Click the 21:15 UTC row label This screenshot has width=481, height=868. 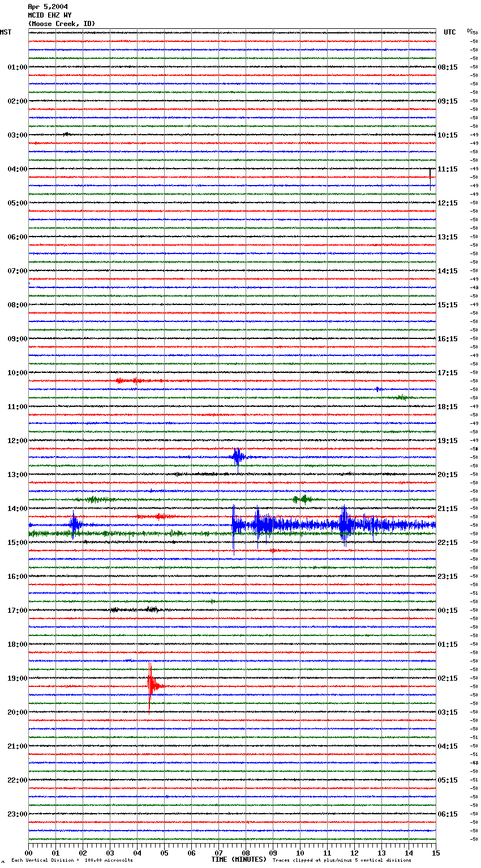pyautogui.click(x=448, y=509)
